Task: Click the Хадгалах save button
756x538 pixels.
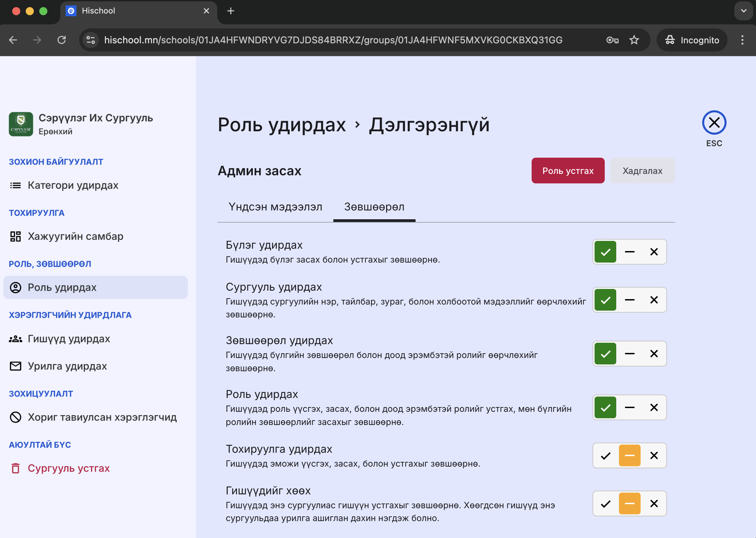Action: tap(642, 171)
